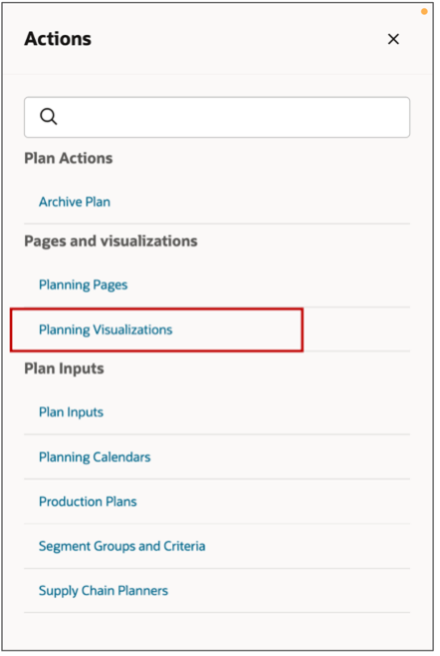This screenshot has height=656, width=440.
Task: Click the red highlight box border
Action: click(x=156, y=310)
